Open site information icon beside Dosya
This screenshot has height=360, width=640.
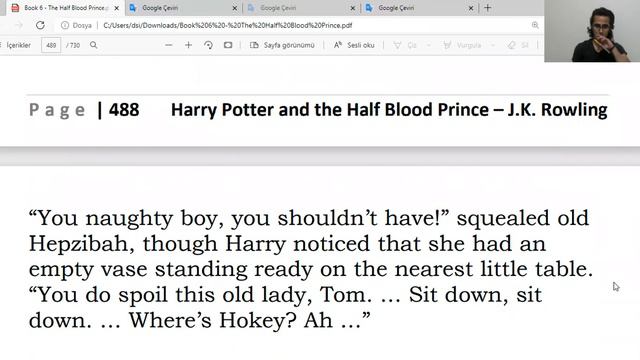(64, 25)
